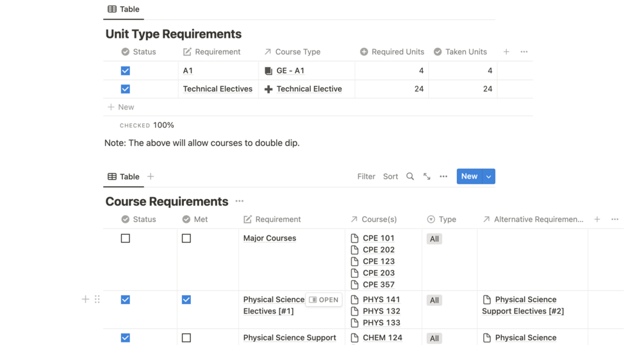The height and width of the screenshot is (345, 644).
Task: Add a new row under Technical Electives
Action: 120,107
